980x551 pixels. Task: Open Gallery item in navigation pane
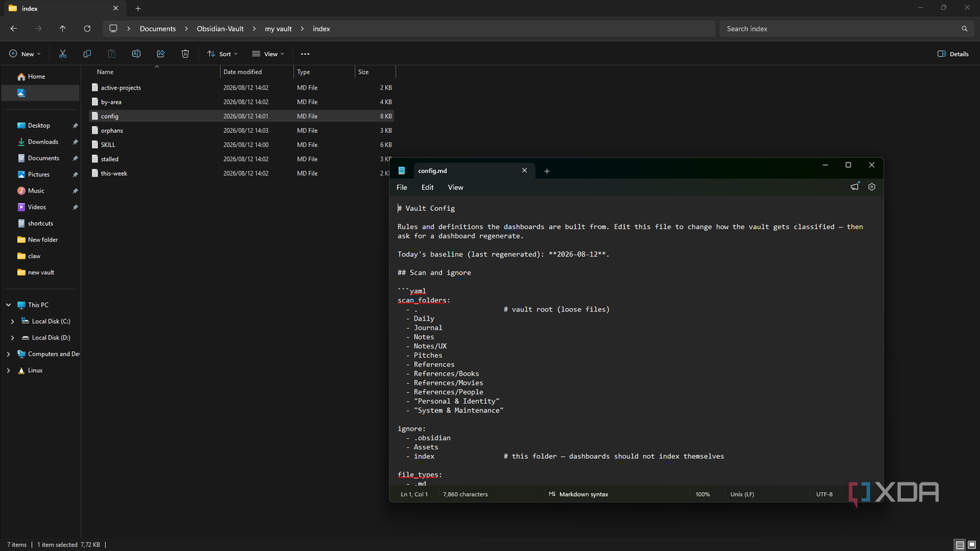41,93
